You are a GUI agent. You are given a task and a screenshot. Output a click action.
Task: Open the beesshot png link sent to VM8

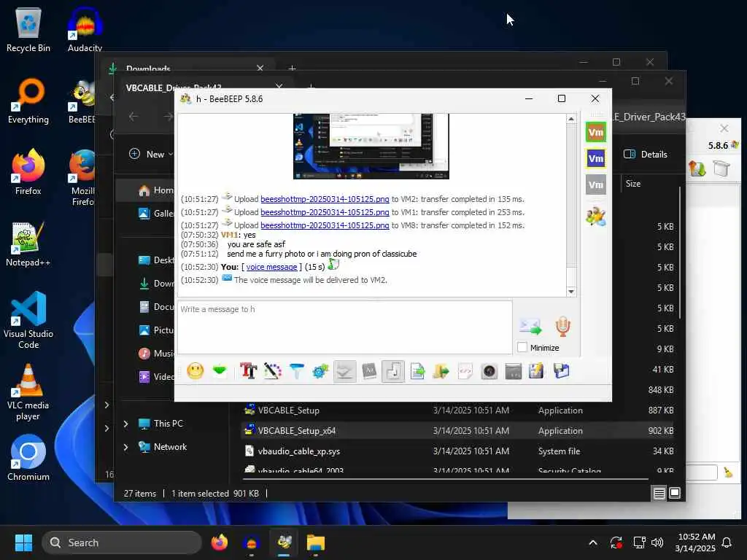click(325, 225)
